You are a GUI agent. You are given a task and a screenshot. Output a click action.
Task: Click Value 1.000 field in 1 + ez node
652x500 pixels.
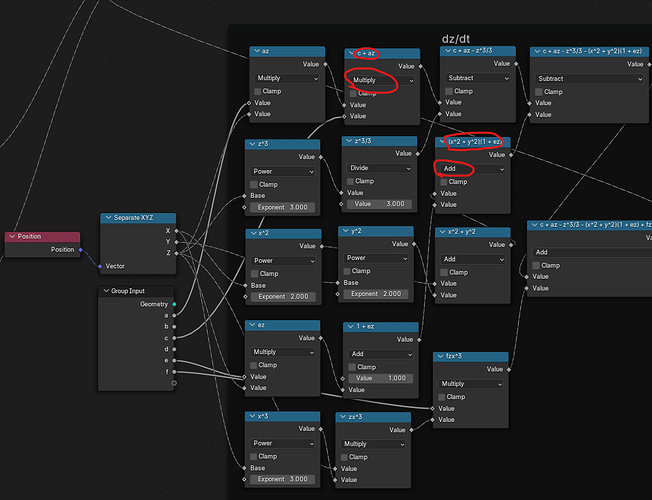381,378
